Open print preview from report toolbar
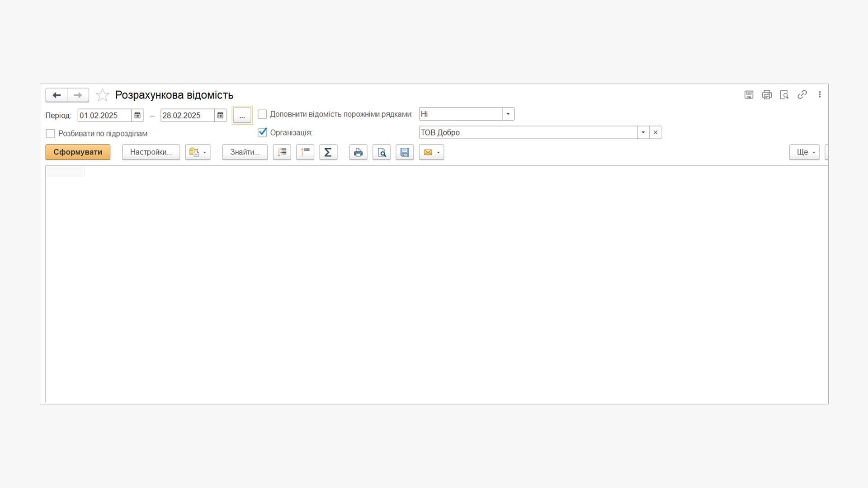 [382, 152]
